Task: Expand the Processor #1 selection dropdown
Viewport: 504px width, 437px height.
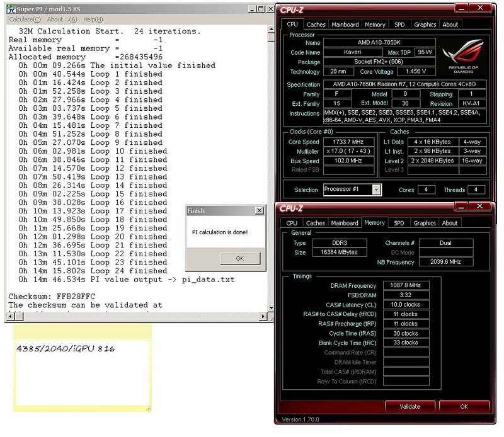Action: (376, 190)
